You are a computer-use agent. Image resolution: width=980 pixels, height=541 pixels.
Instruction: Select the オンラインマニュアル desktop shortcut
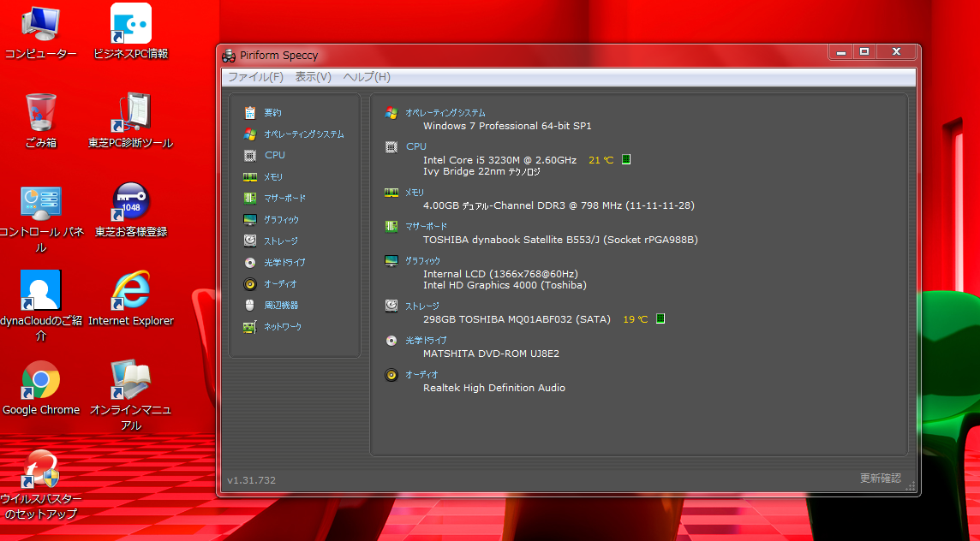point(130,395)
